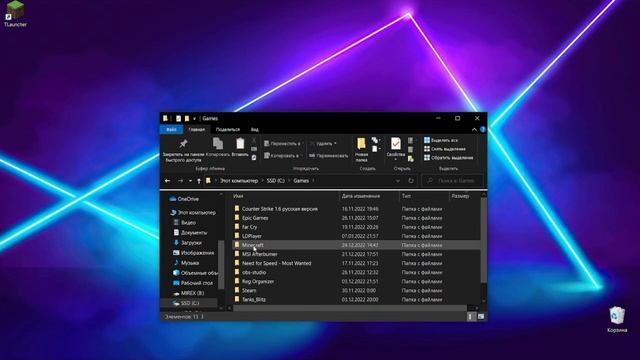Image resolution: width=640 pixels, height=360 pixels.
Task: Click the pin to quick access icon
Action: [x=183, y=144]
